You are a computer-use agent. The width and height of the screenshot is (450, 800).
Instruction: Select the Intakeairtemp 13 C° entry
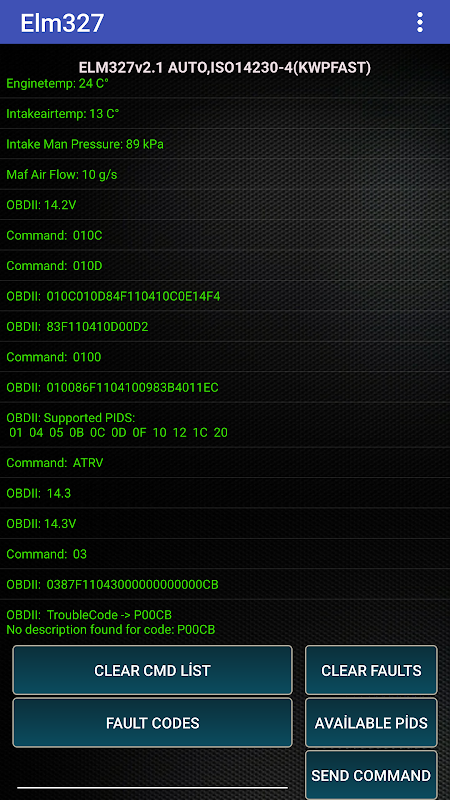[x=225, y=113]
